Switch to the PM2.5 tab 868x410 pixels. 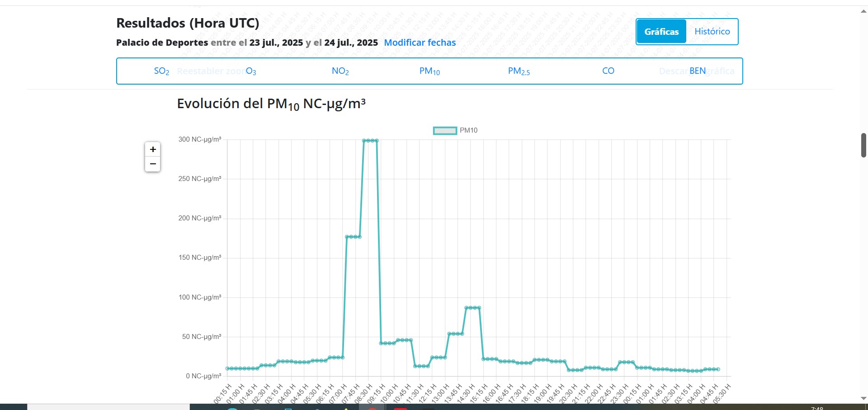click(x=519, y=71)
